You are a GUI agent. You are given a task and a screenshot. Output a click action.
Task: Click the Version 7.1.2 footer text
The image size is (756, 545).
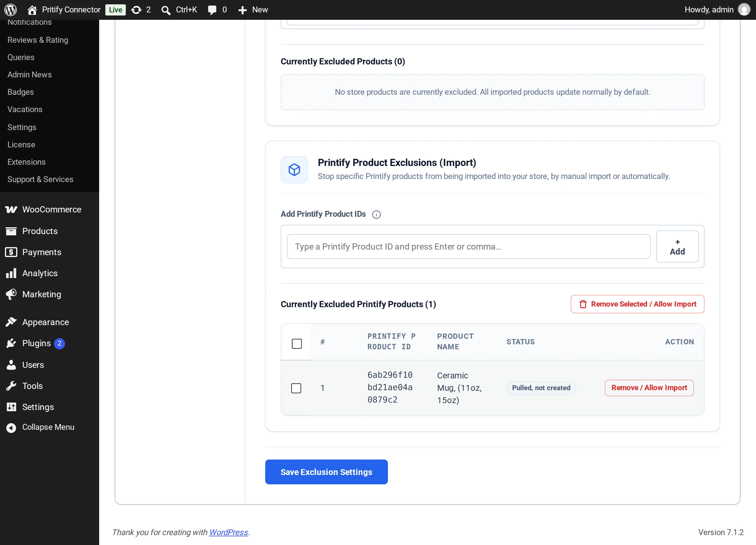720,532
